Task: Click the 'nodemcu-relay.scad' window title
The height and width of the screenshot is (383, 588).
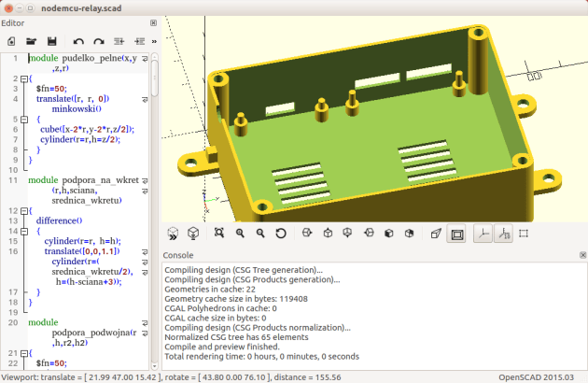Action: pos(81,8)
